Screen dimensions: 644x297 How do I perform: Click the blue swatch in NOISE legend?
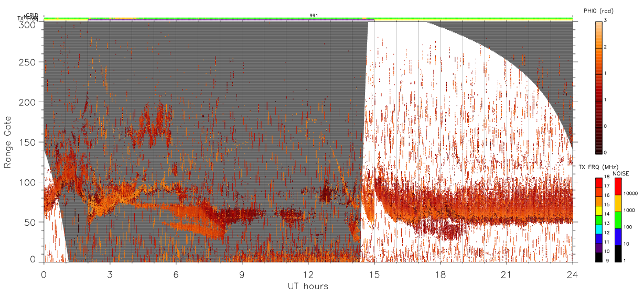(618, 237)
